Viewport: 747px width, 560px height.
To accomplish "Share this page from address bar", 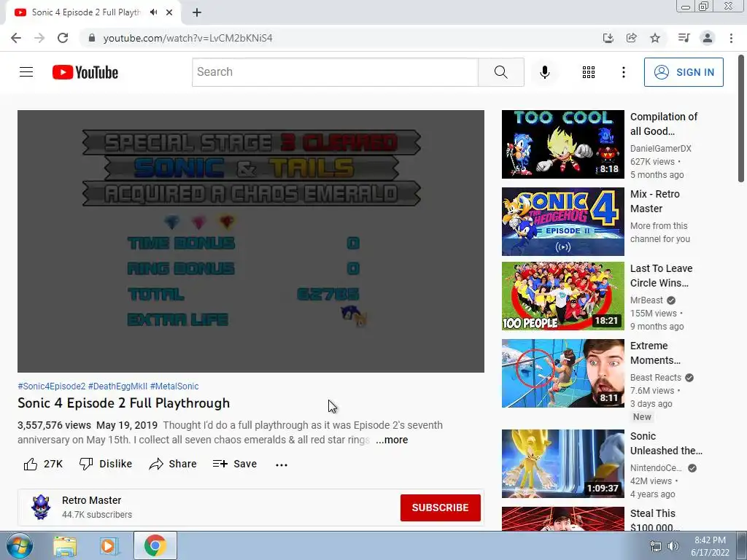I will [631, 38].
